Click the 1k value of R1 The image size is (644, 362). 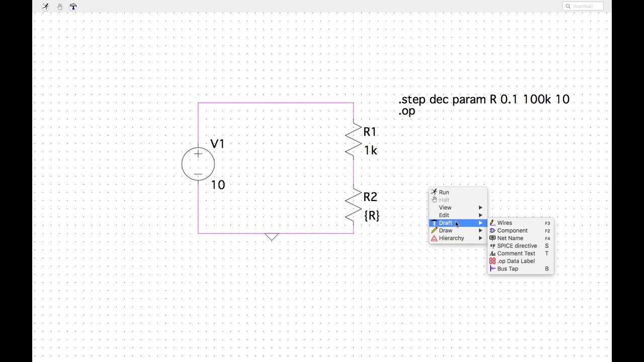(370, 150)
